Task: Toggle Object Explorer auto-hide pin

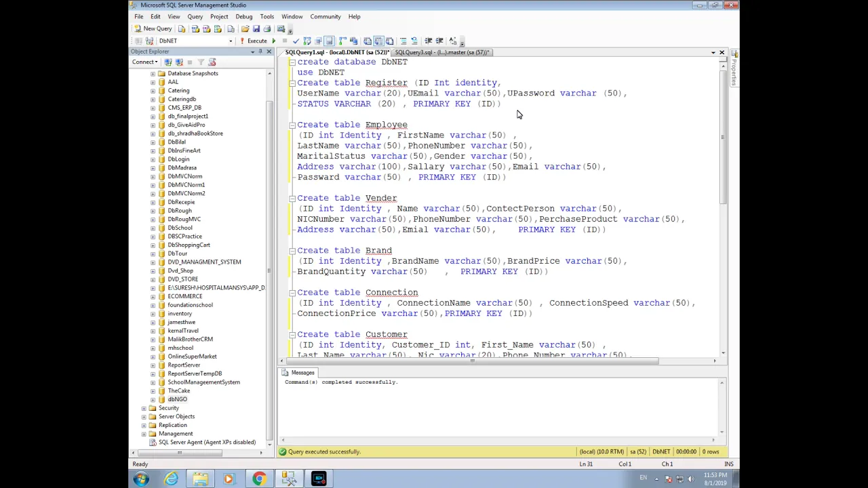Action: pos(260,52)
